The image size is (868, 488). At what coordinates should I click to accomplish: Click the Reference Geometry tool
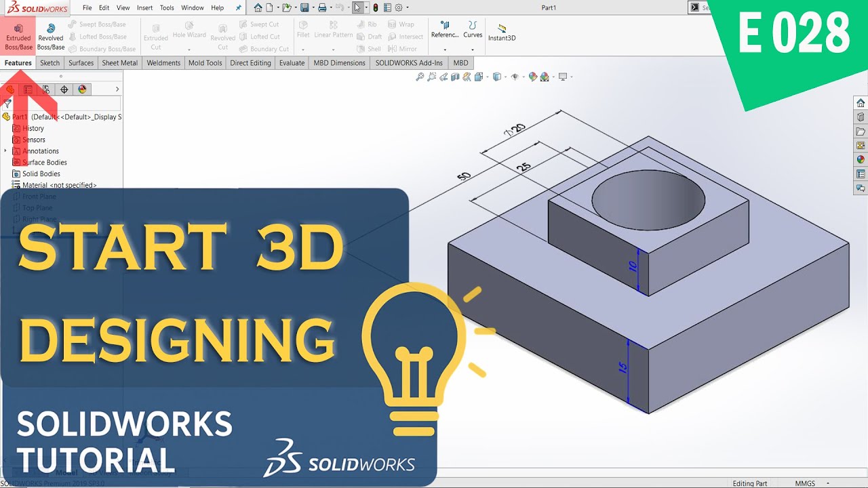click(445, 30)
